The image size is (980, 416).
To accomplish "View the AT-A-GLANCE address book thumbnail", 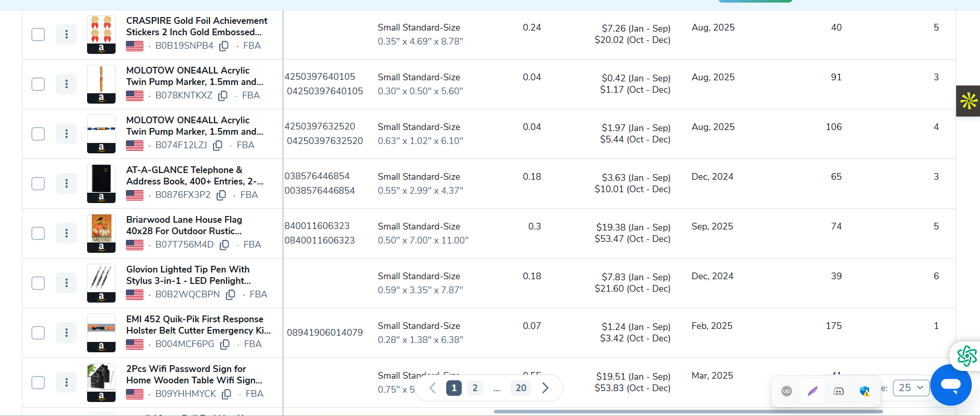I will (101, 183).
